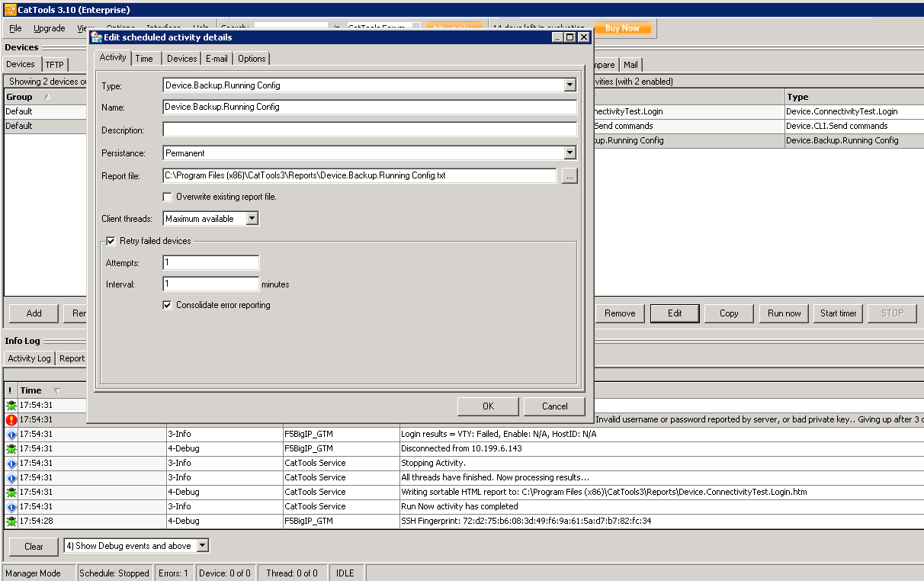Click the Device: 0 of 0 status entry
Viewport: 924px width, 581px height.
[225, 573]
